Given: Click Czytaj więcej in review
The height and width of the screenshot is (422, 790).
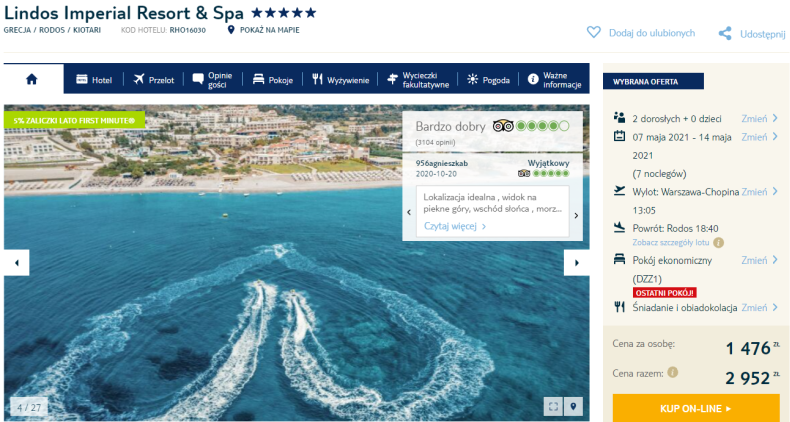Looking at the screenshot, I should [454, 226].
